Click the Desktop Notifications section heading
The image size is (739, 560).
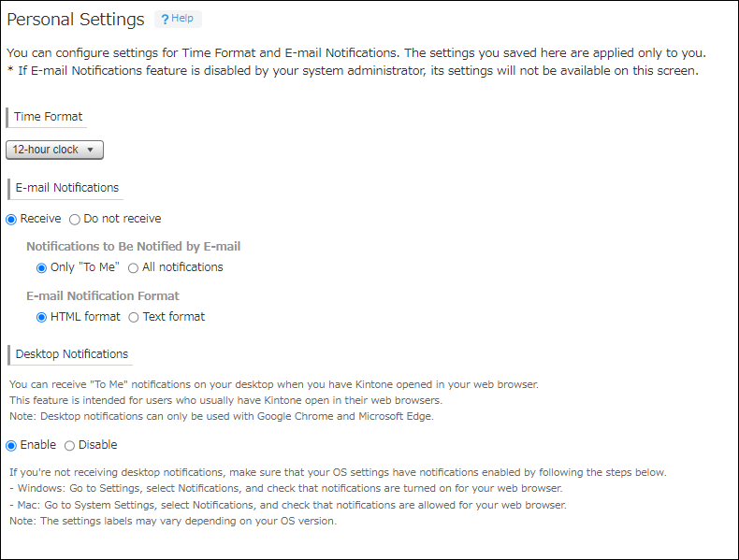pyautogui.click(x=72, y=354)
